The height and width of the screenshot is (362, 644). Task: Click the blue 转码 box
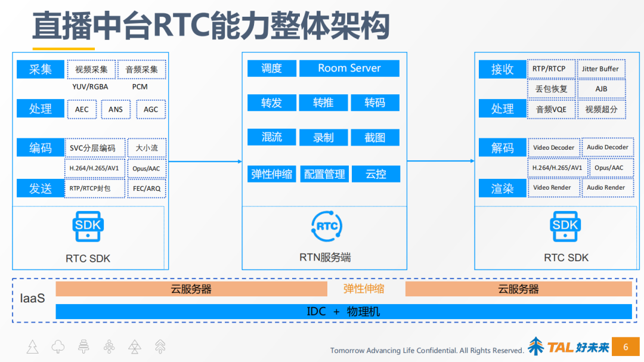pos(375,103)
